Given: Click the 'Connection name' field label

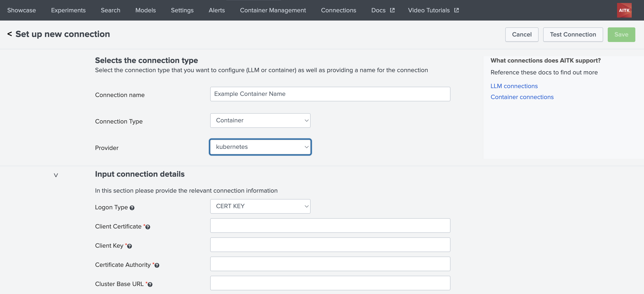Looking at the screenshot, I should pyautogui.click(x=120, y=95).
